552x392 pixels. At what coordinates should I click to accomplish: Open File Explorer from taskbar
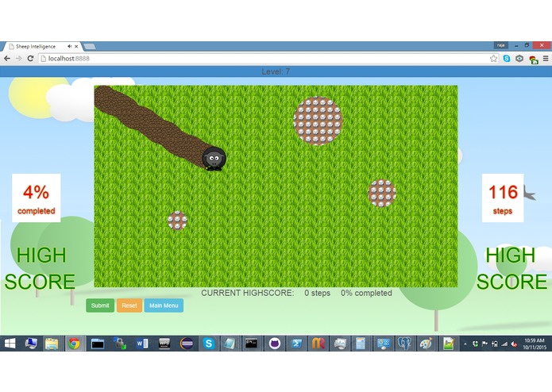pos(52,344)
